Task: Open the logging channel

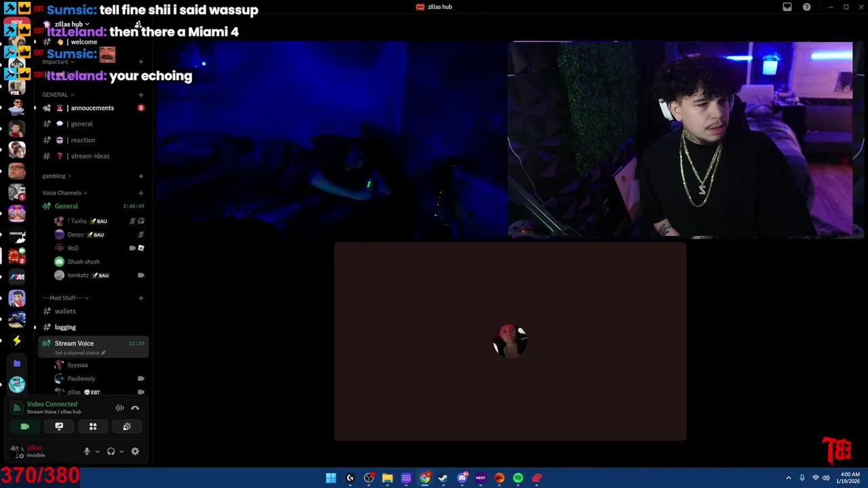Action: pos(93,327)
